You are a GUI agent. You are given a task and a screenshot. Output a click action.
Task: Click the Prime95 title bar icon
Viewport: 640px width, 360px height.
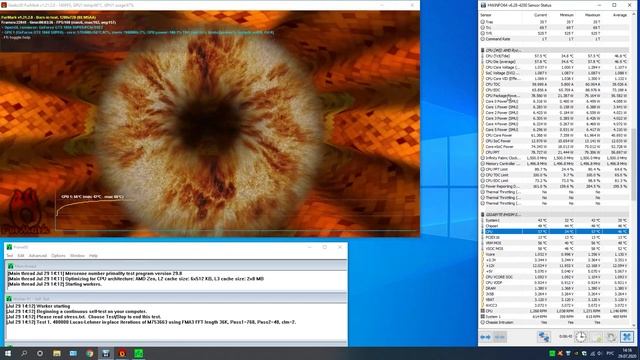9,247
